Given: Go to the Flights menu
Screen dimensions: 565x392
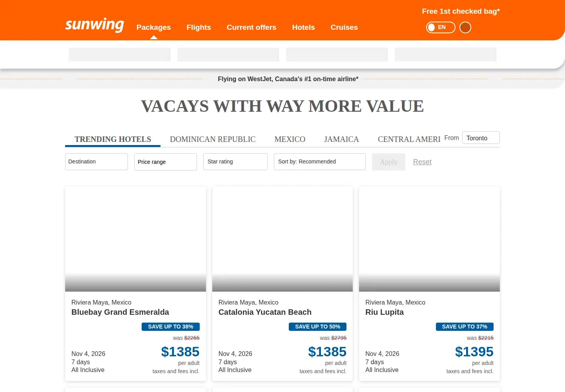Looking at the screenshot, I should (199, 27).
